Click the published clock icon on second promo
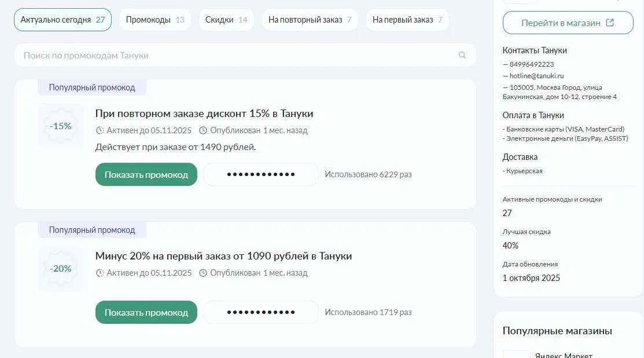 click(x=203, y=273)
